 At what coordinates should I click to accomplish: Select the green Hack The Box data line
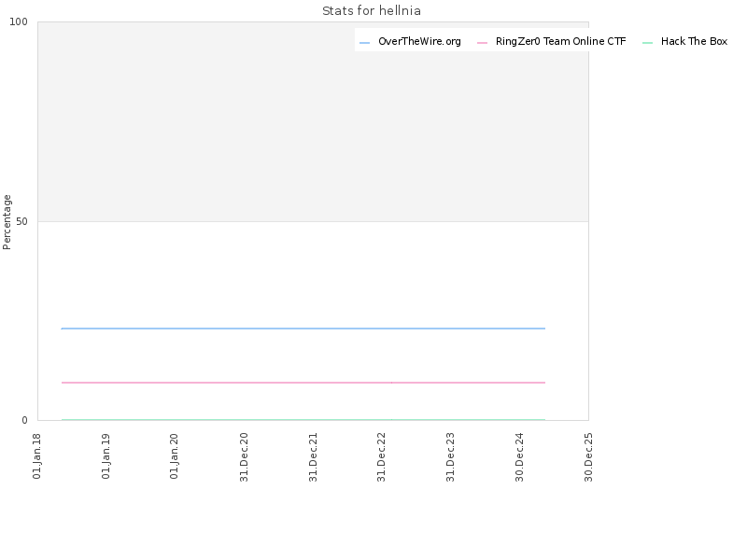click(x=303, y=419)
